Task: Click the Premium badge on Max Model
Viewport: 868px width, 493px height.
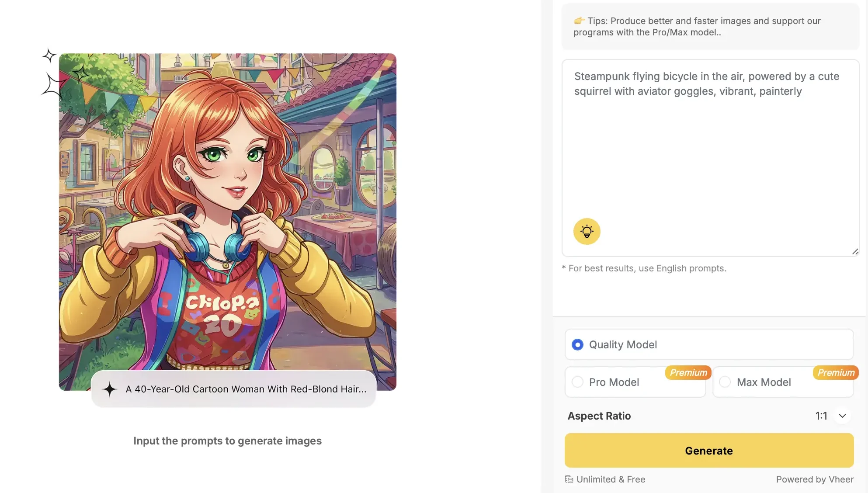Action: [836, 372]
